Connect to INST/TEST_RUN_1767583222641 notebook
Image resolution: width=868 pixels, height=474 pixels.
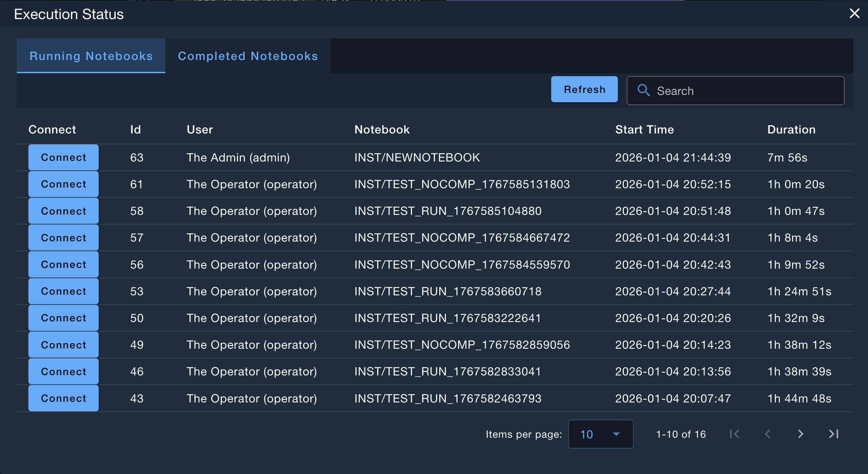pos(63,318)
